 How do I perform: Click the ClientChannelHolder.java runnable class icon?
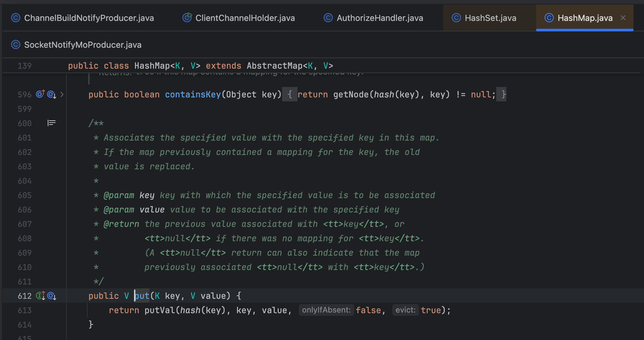[x=187, y=18]
